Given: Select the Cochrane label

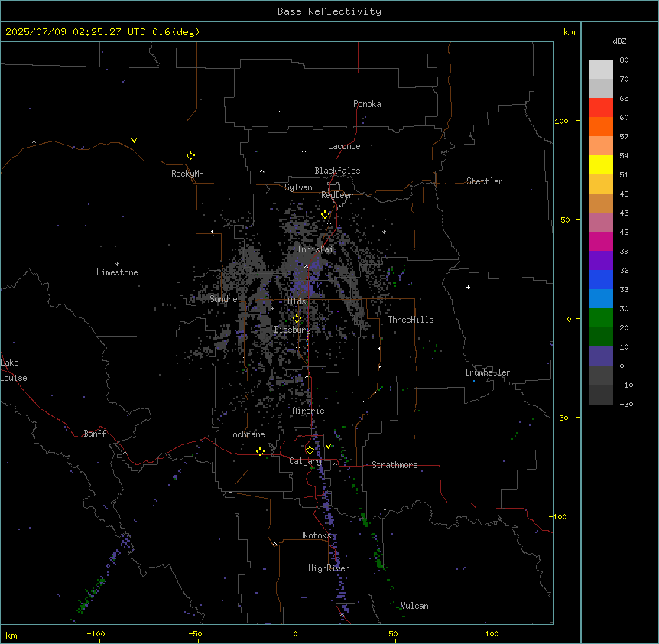Looking at the screenshot, I should click(x=246, y=434).
